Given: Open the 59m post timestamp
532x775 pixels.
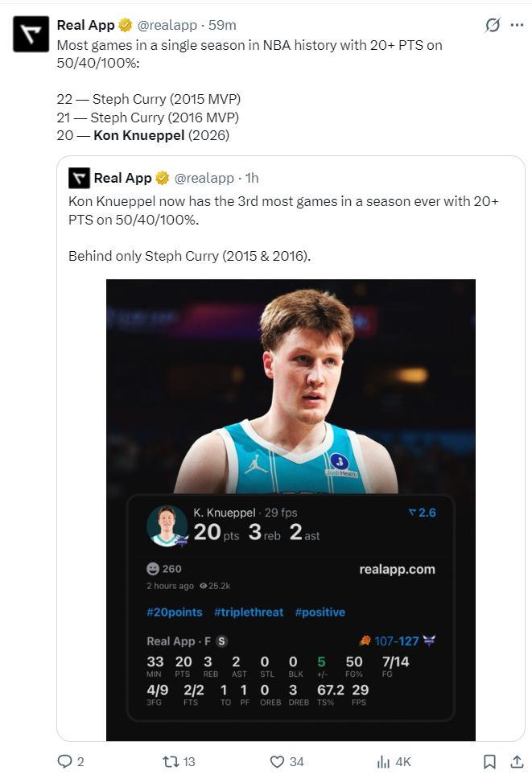Looking at the screenshot, I should point(222,25).
